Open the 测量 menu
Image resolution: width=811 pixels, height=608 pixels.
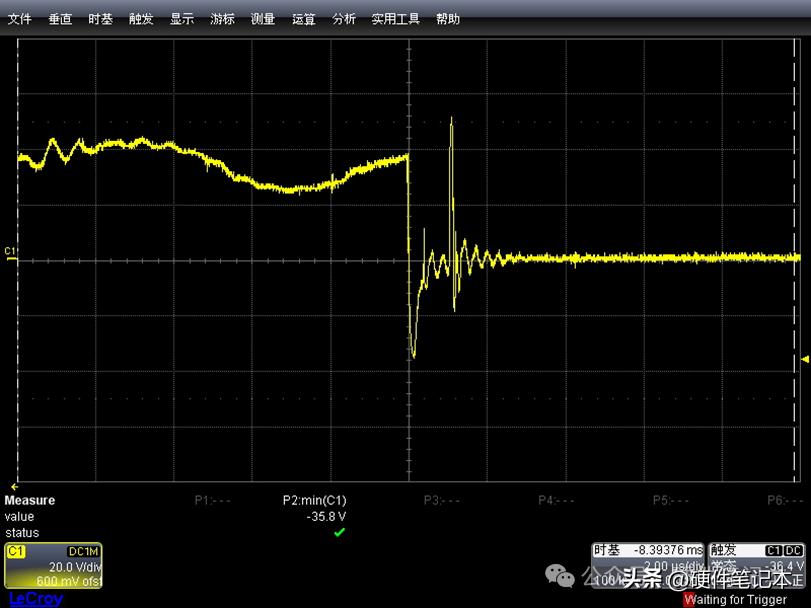click(263, 19)
